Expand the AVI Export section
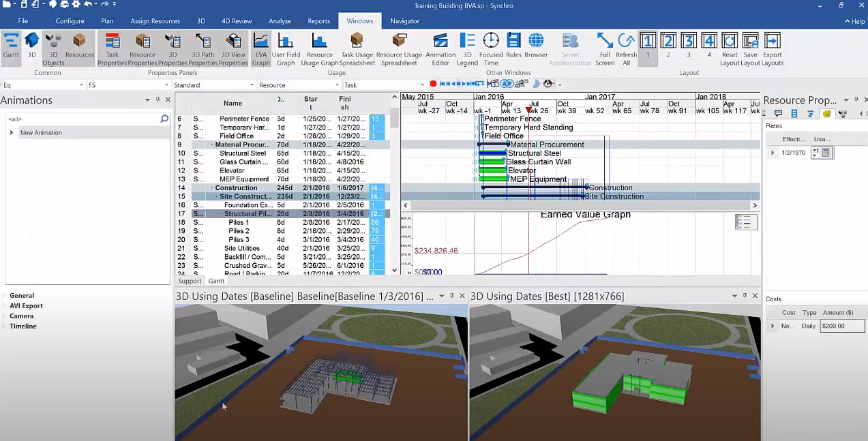Viewport: 868px width, 441px height. (x=4, y=305)
